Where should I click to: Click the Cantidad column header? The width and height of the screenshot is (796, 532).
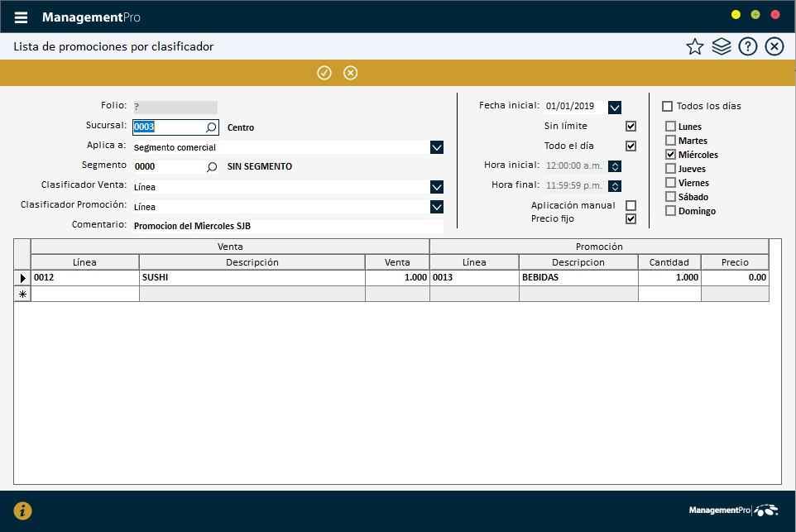pyautogui.click(x=669, y=262)
